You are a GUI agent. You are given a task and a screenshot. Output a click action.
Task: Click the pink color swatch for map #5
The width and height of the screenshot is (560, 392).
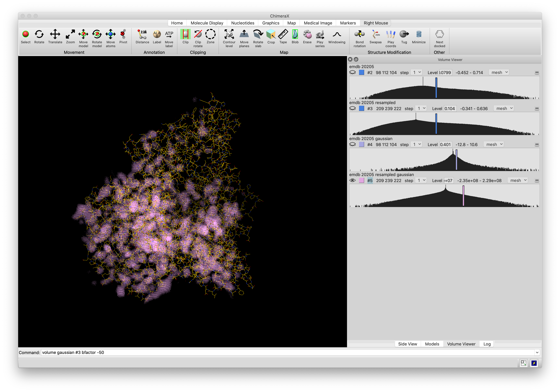click(361, 180)
